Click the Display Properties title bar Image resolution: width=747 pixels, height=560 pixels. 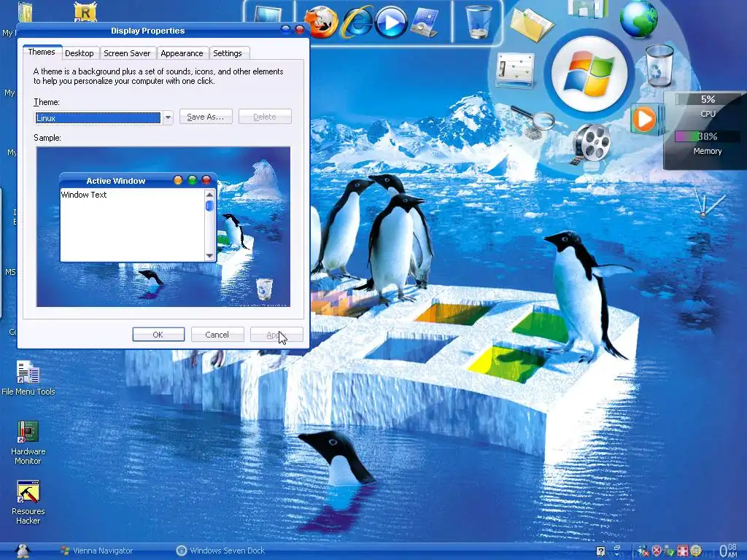147,31
